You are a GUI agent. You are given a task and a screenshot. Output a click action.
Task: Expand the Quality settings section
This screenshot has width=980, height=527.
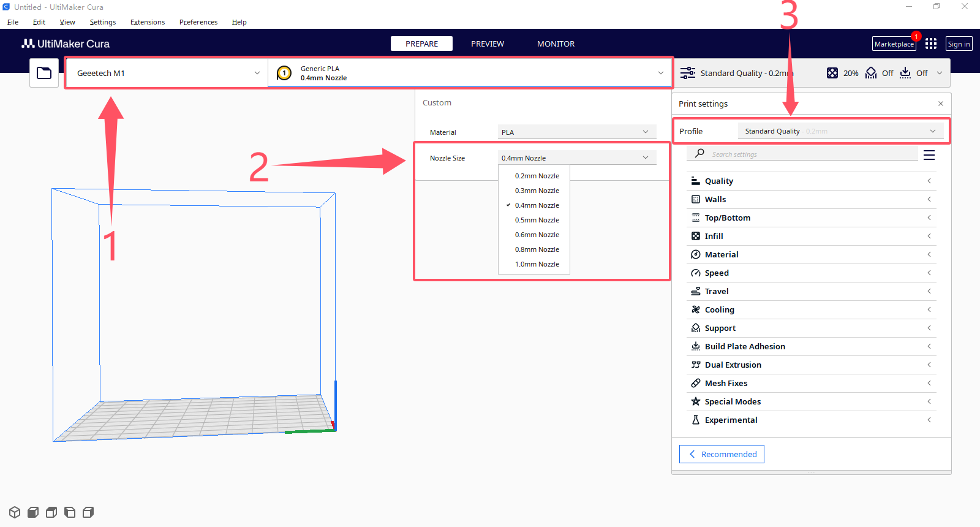click(812, 181)
